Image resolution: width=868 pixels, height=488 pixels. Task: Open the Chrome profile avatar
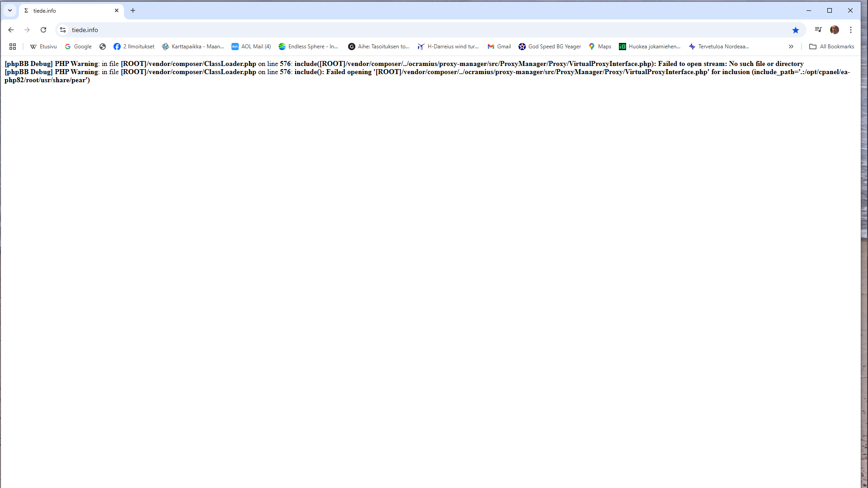point(835,30)
